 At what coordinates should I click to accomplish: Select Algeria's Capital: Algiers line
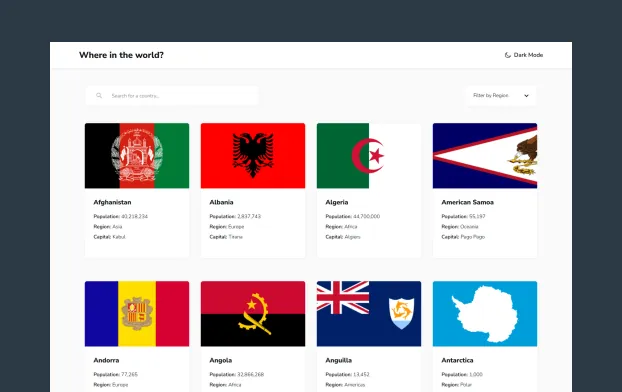click(343, 237)
